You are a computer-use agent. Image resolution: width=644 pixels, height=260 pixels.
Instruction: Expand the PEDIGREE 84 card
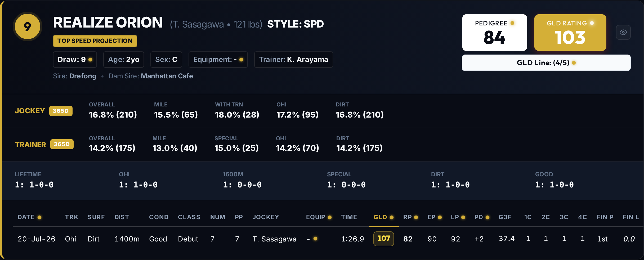494,33
